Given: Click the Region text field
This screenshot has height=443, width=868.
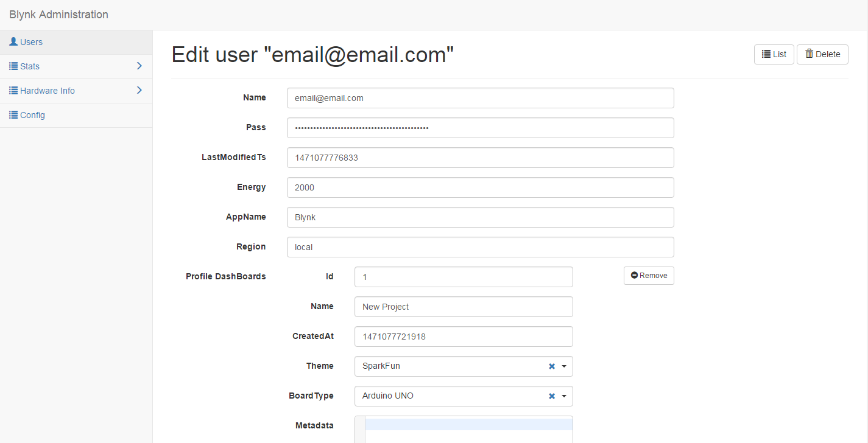Looking at the screenshot, I should click(480, 247).
